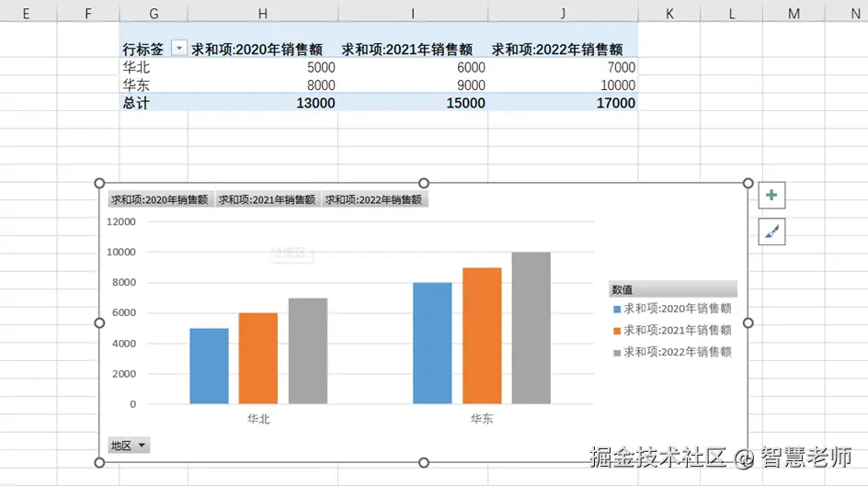Open the Chart Elements plus button

click(771, 195)
